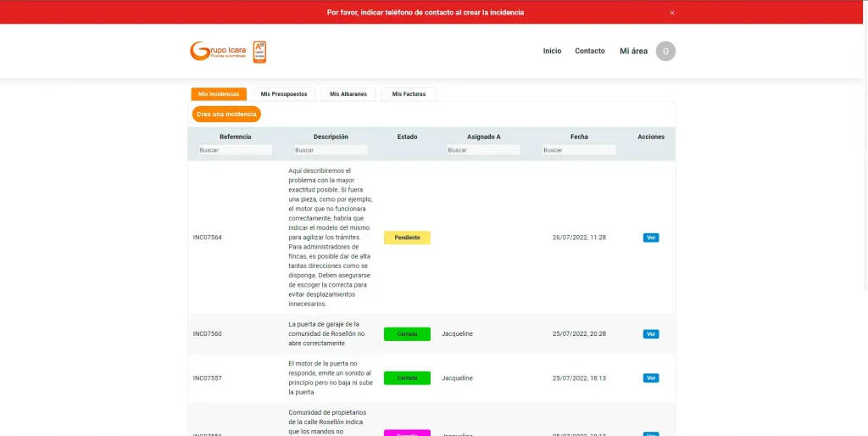View incident INC07560 details
Image resolution: width=868 pixels, height=436 pixels.
coord(650,334)
